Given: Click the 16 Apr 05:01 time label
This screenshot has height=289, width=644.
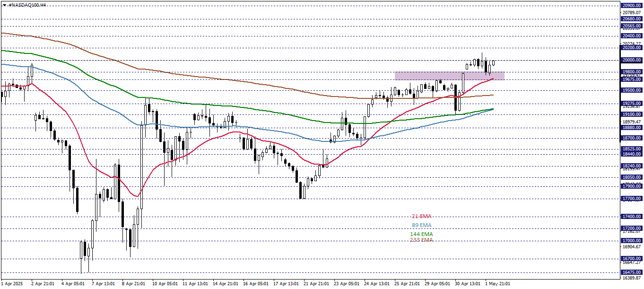Looking at the screenshot, I should click(x=256, y=284).
